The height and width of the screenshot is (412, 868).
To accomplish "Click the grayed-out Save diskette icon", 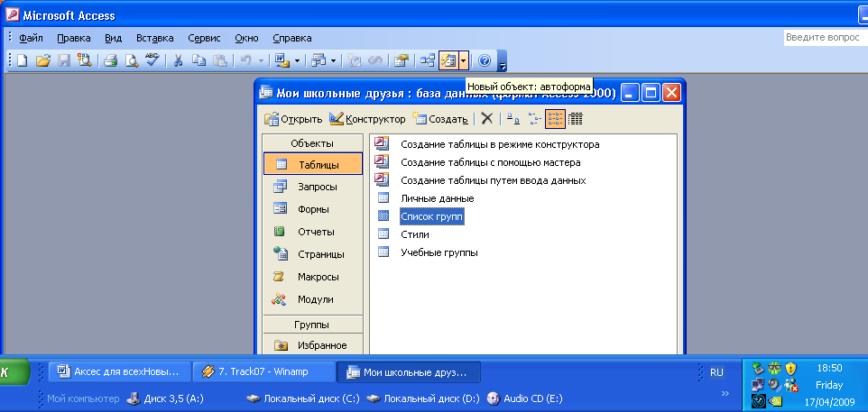I will tap(64, 60).
